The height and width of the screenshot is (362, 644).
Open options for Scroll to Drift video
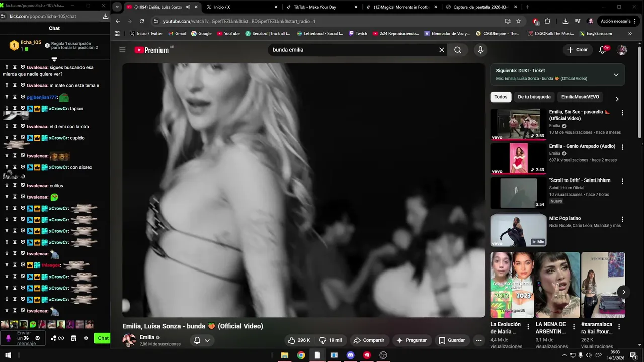tap(622, 181)
